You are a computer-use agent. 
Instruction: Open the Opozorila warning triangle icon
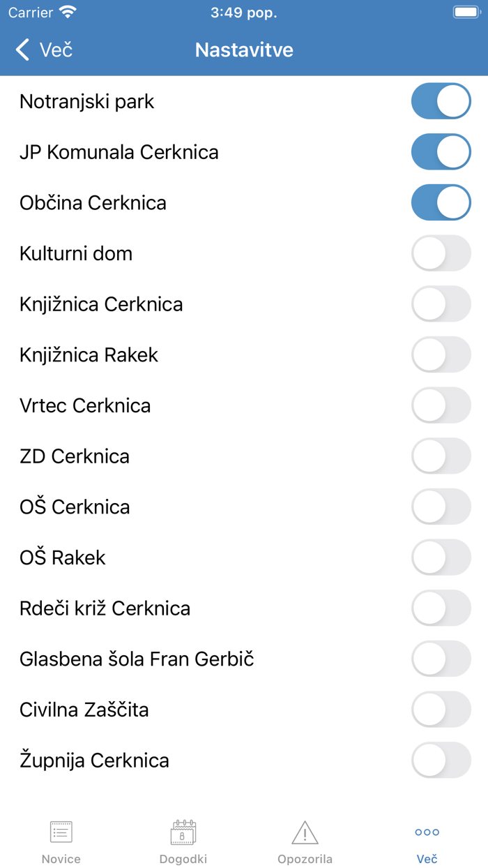point(305,832)
